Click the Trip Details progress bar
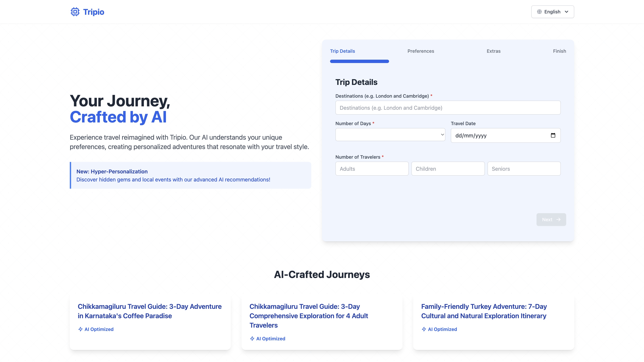Image resolution: width=644 pixels, height=362 pixels. [359, 61]
